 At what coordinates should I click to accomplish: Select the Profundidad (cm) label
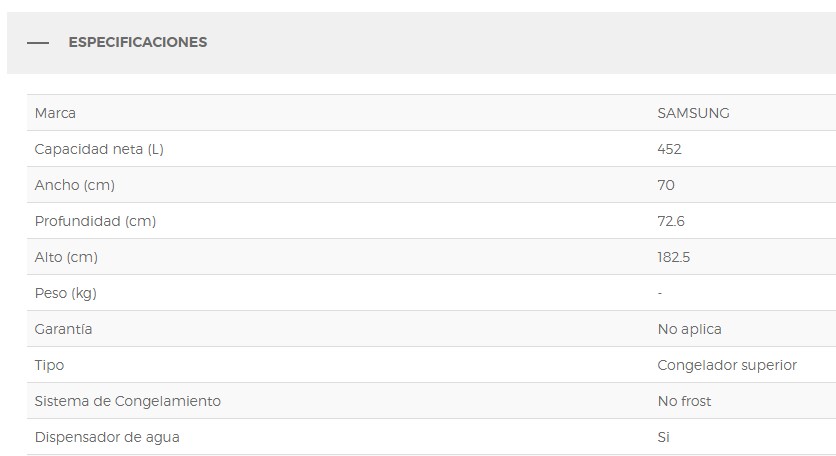(95, 221)
